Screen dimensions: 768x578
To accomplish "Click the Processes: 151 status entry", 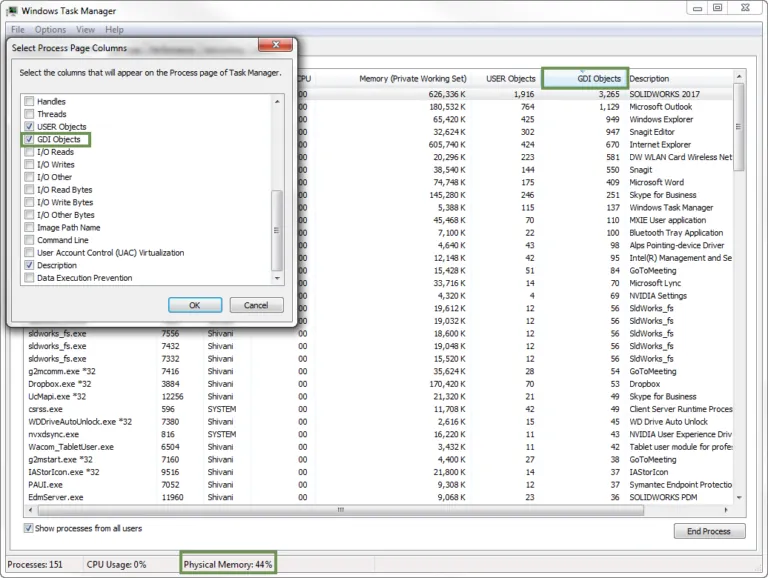I will (x=35, y=565).
